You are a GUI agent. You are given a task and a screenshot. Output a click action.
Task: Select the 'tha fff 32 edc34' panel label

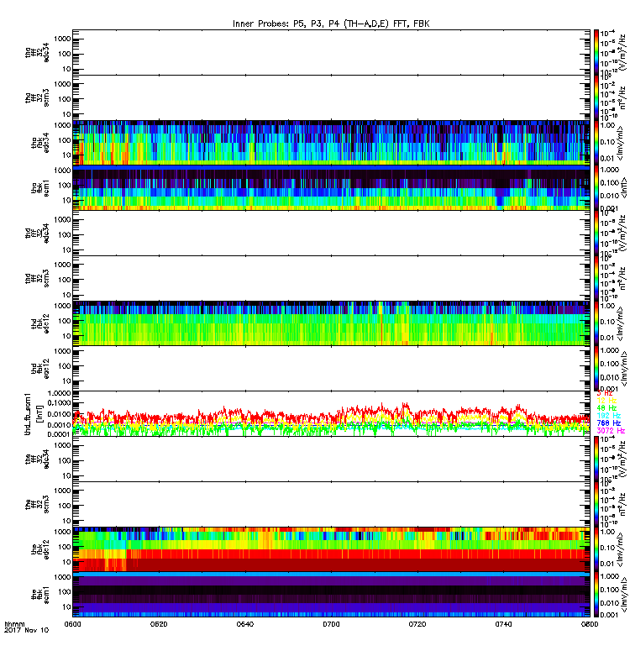[x=37, y=53]
